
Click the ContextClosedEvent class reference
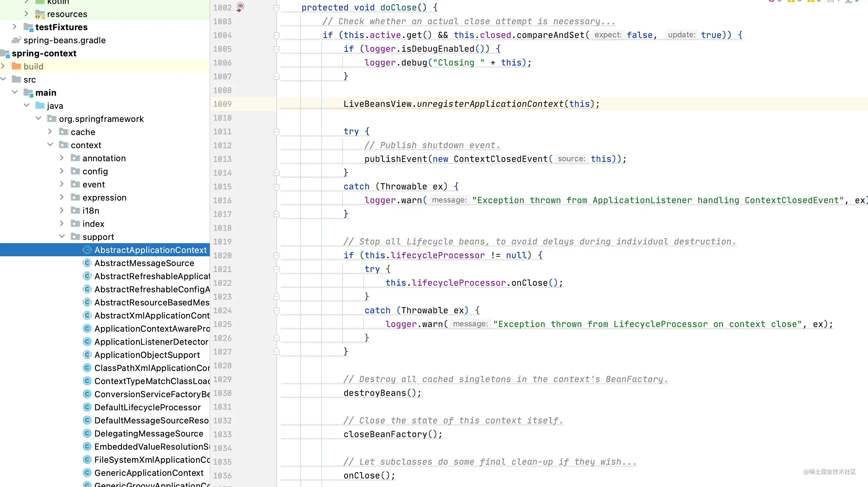click(x=501, y=159)
